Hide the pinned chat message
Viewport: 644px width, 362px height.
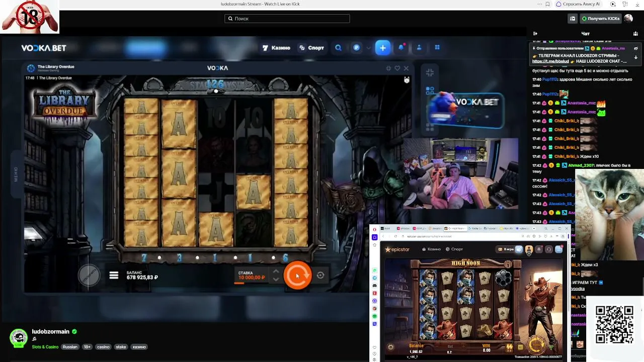point(636,49)
